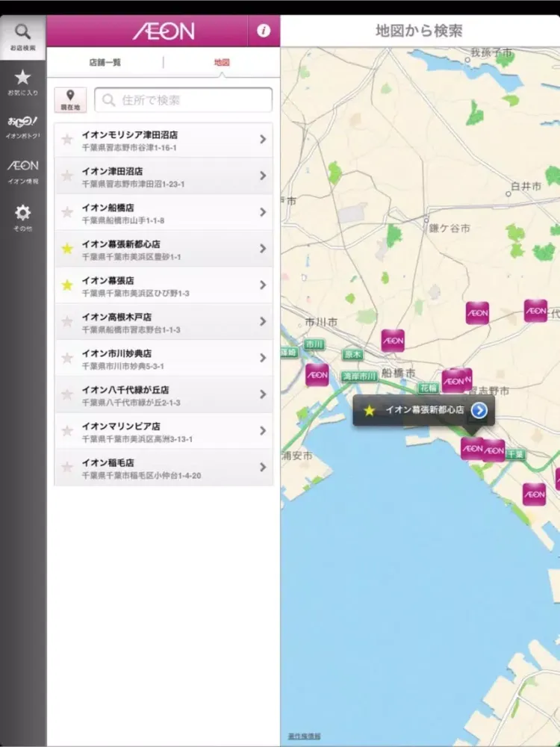The image size is (560, 747).
Task: Open the イオン情報 AEON logo icon
Action: coord(23,166)
